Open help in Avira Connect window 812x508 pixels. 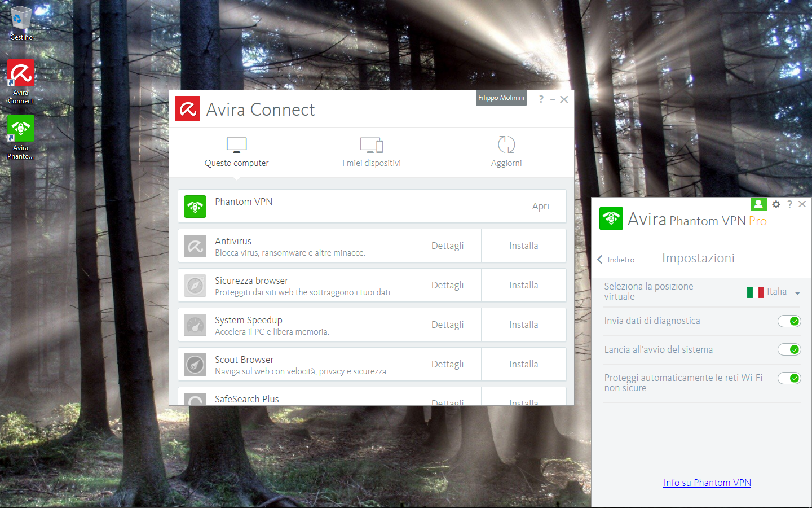541,99
